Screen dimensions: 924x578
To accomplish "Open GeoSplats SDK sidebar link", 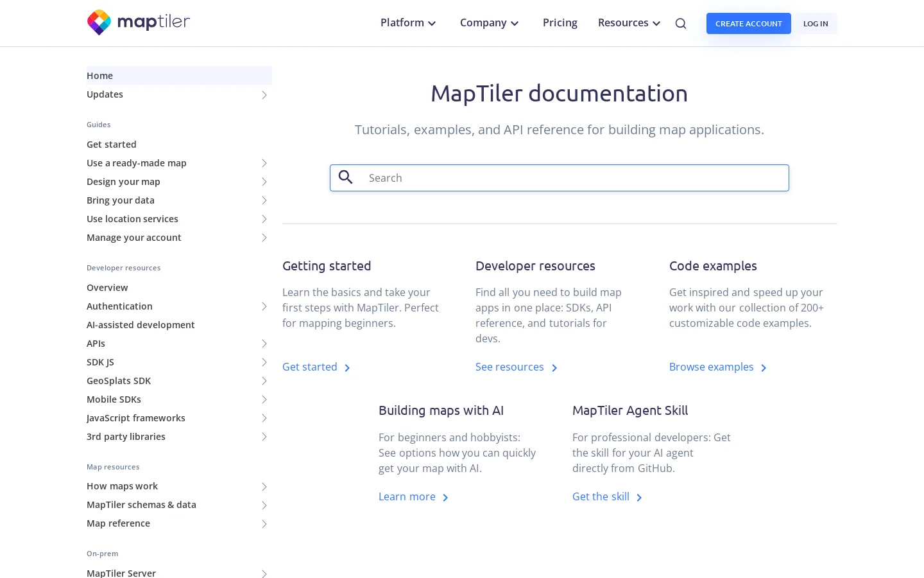I will 119,381.
